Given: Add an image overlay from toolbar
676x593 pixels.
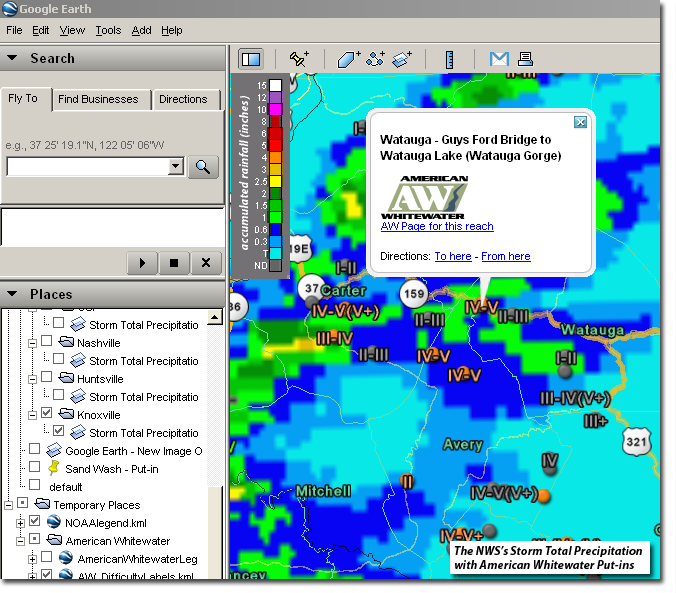Looking at the screenshot, I should 402,59.
